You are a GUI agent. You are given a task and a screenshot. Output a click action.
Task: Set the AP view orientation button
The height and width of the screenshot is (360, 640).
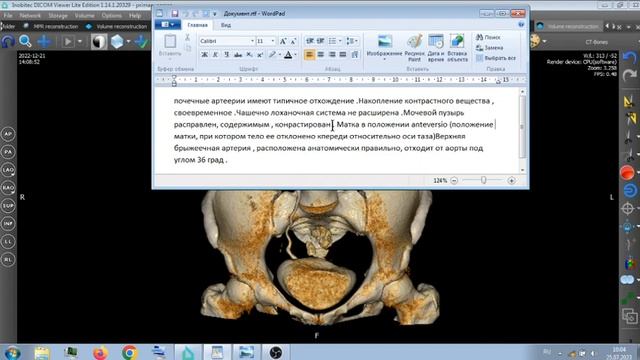(x=8, y=134)
